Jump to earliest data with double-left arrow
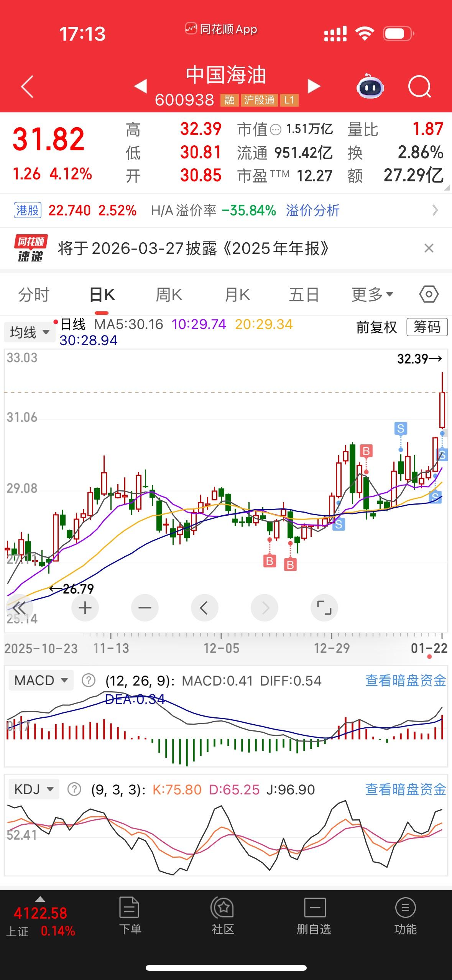 [19, 608]
